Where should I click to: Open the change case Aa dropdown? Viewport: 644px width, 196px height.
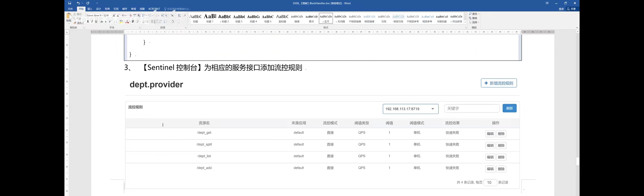(124, 16)
